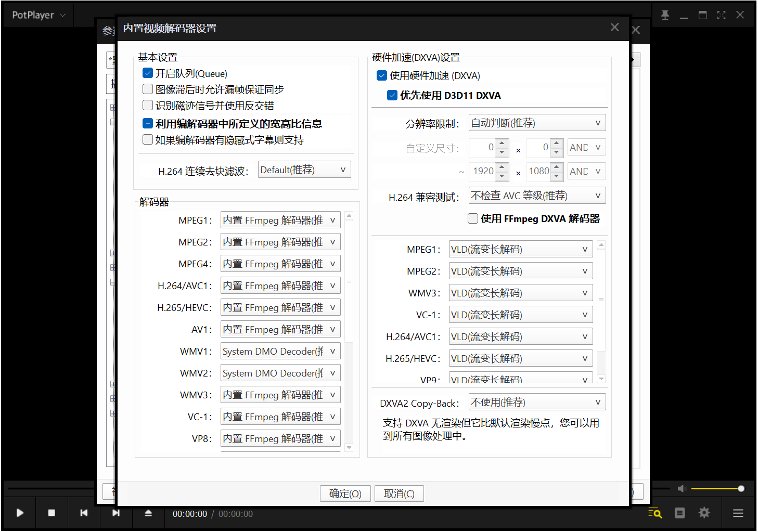Open 分辨率限制 dropdown
The height and width of the screenshot is (532, 758).
coord(537,123)
